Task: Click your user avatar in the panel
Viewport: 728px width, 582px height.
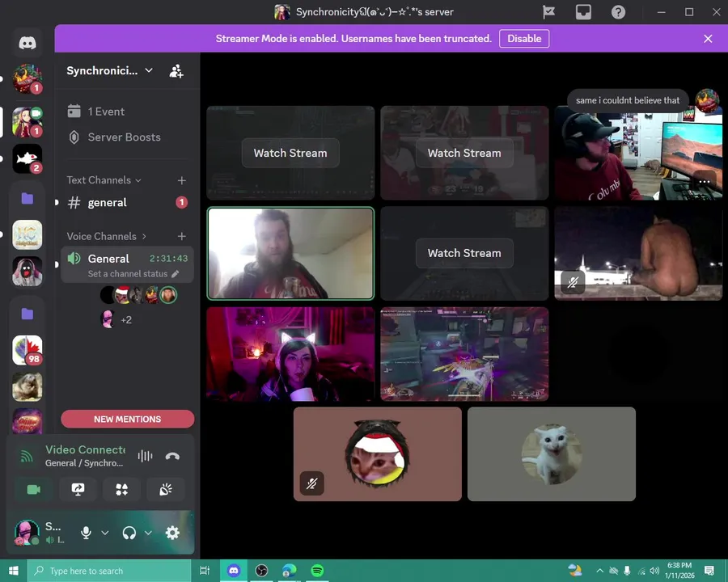Action: [27, 533]
